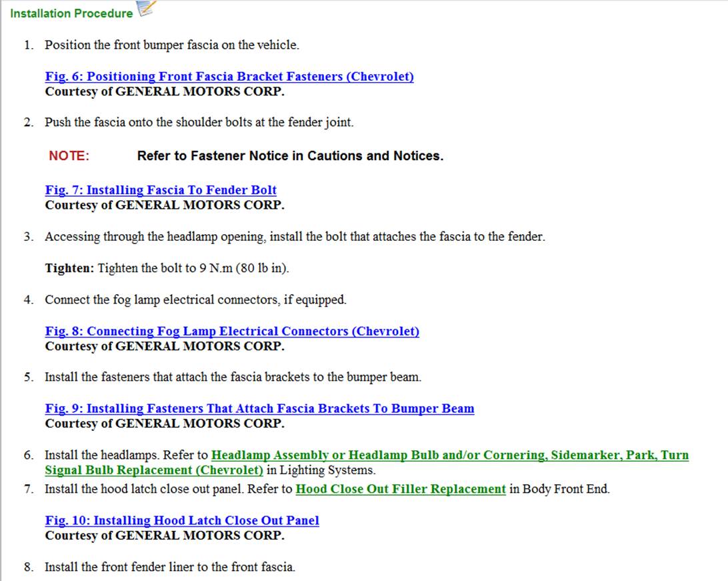Click the Refer to Fastener Notice text
This screenshot has width=728, height=581.
click(290, 156)
